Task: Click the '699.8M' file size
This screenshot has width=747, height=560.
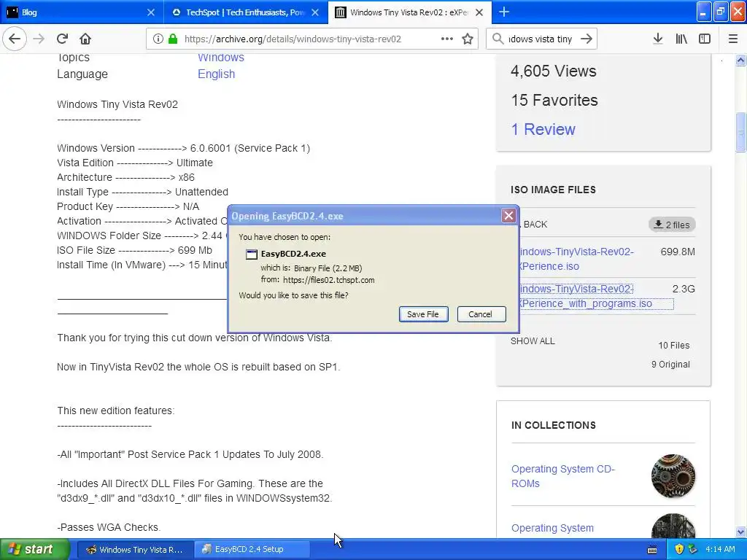Action: click(678, 252)
